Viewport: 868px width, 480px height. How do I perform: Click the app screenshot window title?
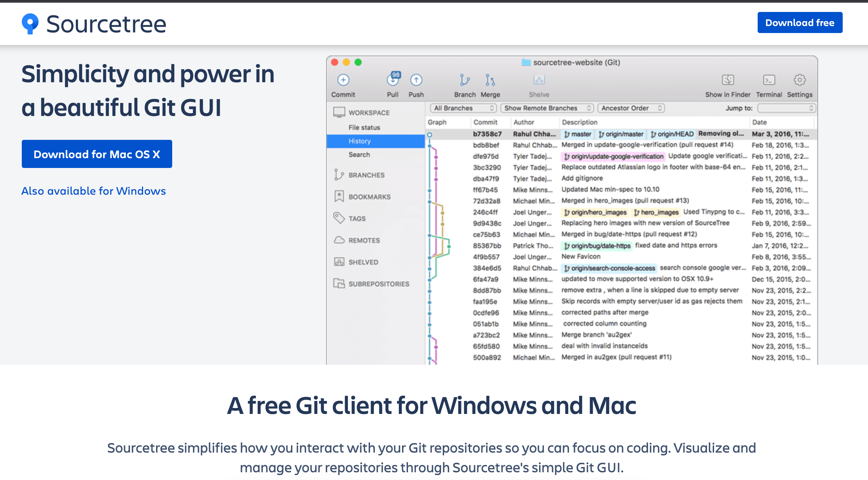click(x=576, y=63)
